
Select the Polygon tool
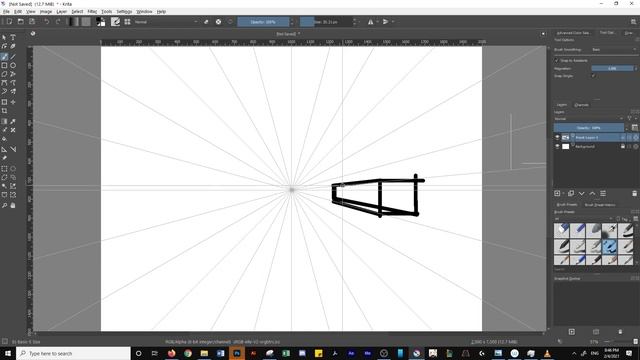[x=4, y=74]
